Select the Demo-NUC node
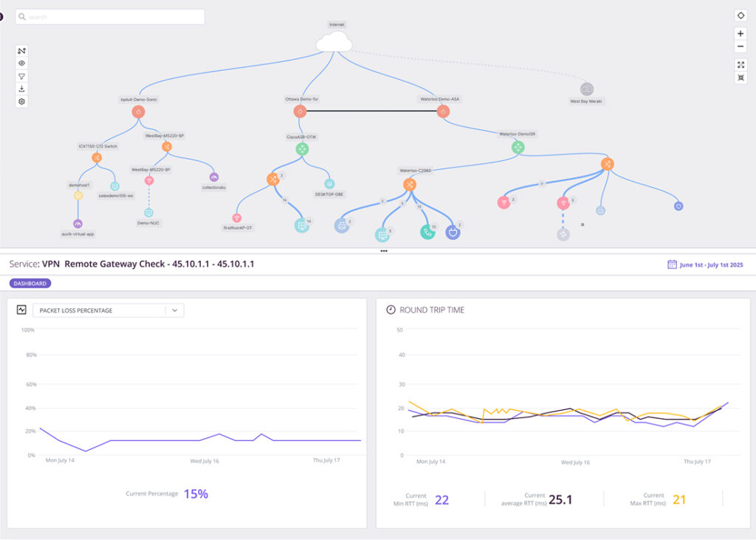Screen dimensions: 756x540 148,213
